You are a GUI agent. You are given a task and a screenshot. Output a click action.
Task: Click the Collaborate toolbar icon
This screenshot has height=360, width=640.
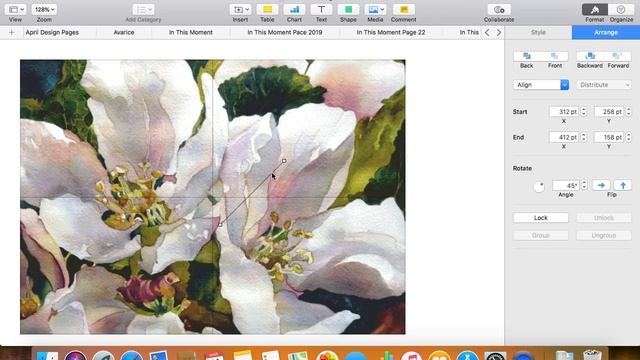click(499, 9)
